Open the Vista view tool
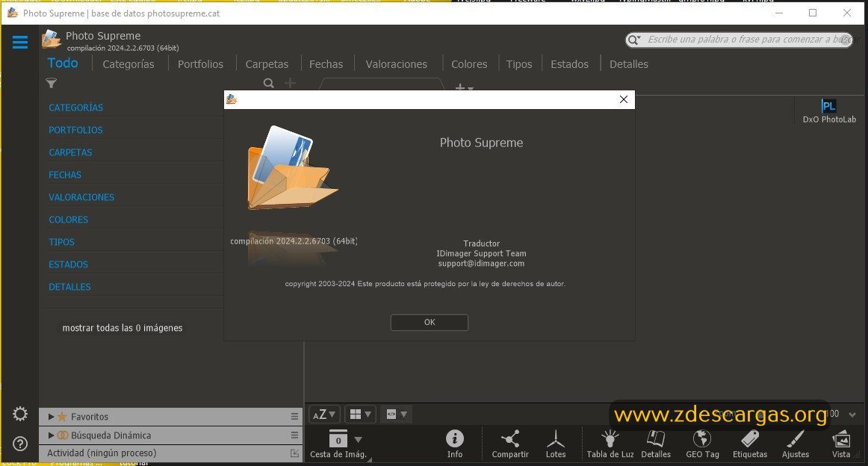 (841, 444)
